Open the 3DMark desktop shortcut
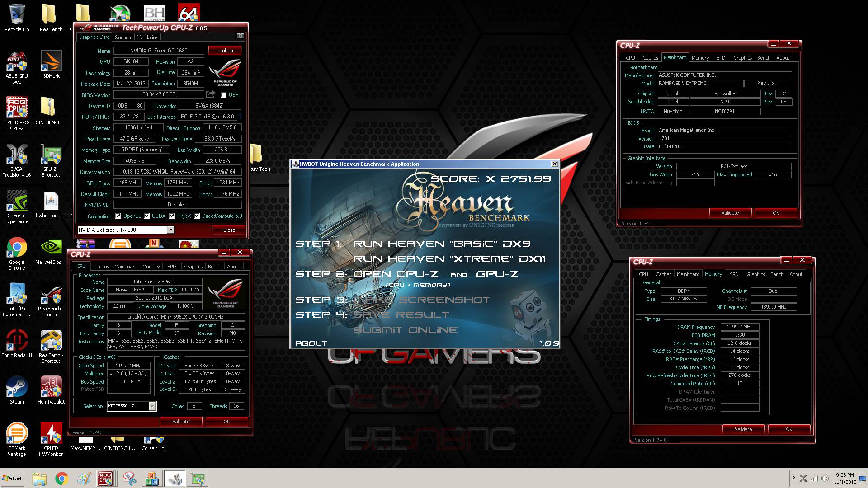Image resolution: width=868 pixels, height=488 pixels. 51,64
